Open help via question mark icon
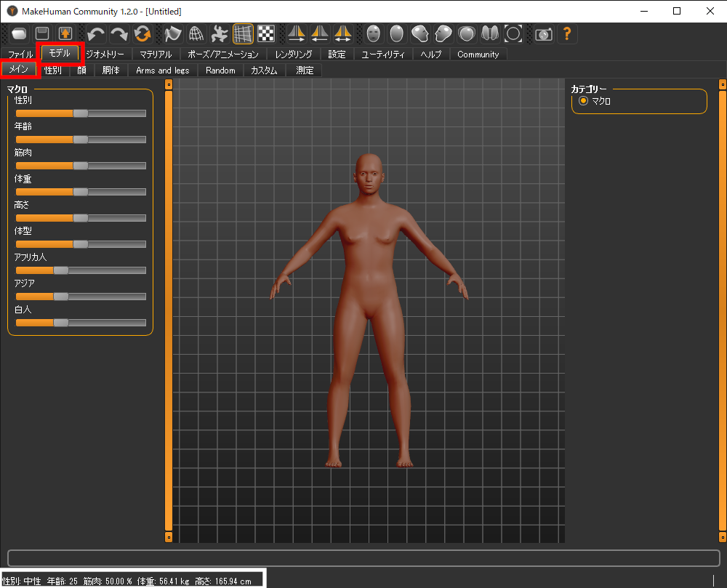This screenshot has width=727, height=588. 567,33
